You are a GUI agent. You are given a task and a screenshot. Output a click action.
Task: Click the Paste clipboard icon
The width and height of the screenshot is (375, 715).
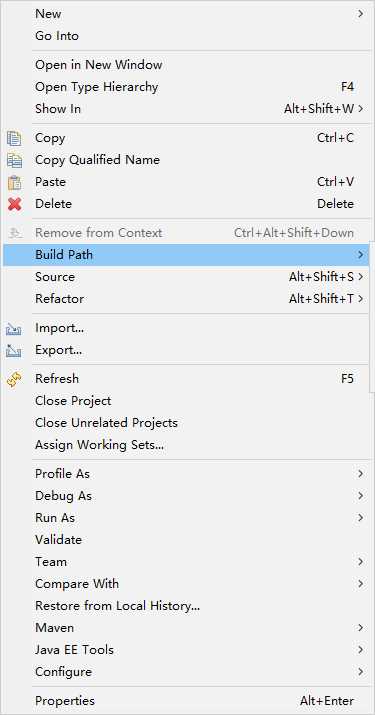coord(15,182)
